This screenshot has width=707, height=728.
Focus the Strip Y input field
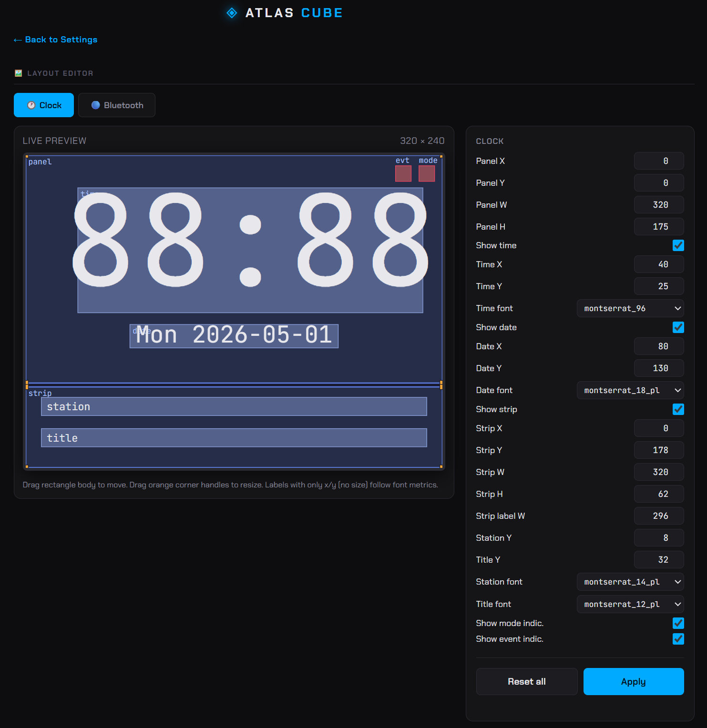tap(659, 450)
